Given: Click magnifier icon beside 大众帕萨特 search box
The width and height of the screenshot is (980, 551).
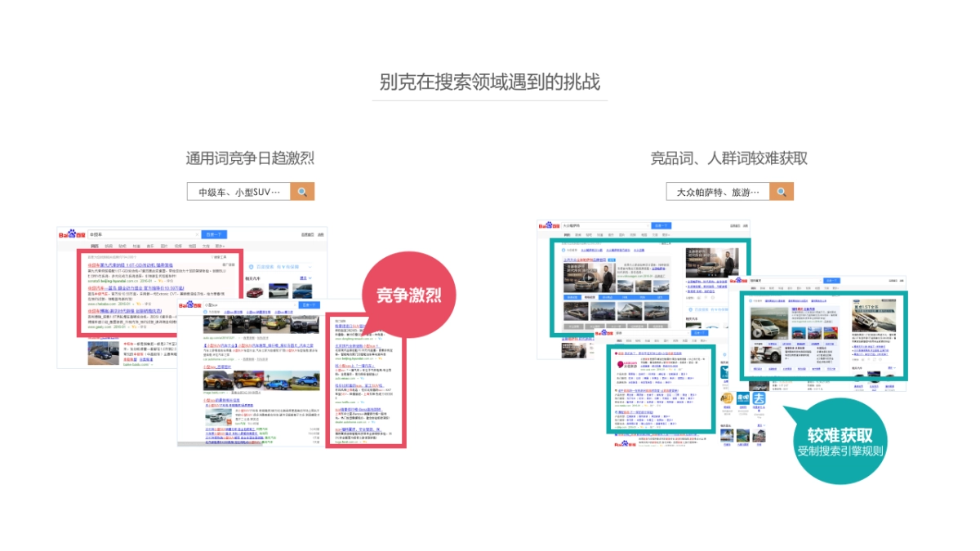Looking at the screenshot, I should coord(782,192).
